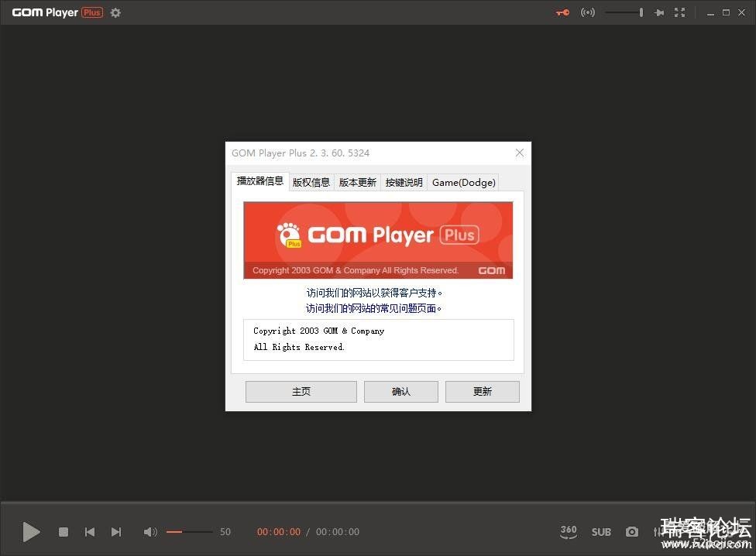This screenshot has height=556, width=756.
Task: Skip to the previous track
Action: (x=90, y=532)
